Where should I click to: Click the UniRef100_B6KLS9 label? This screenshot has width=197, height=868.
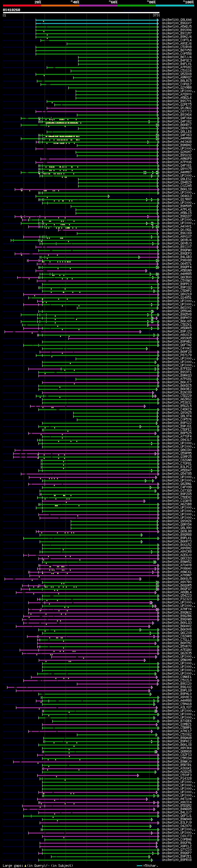pyautogui.click(x=177, y=189)
